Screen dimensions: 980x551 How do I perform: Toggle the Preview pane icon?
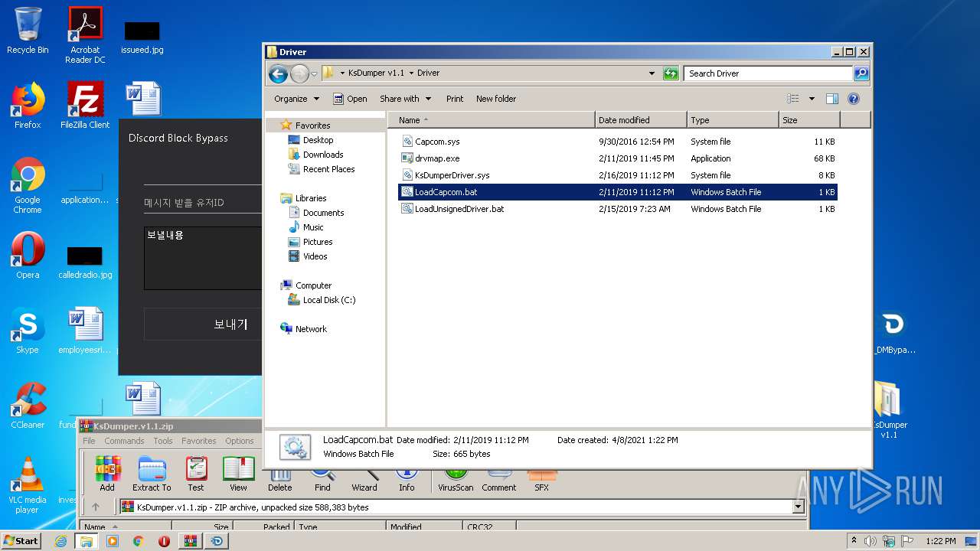pyautogui.click(x=832, y=99)
